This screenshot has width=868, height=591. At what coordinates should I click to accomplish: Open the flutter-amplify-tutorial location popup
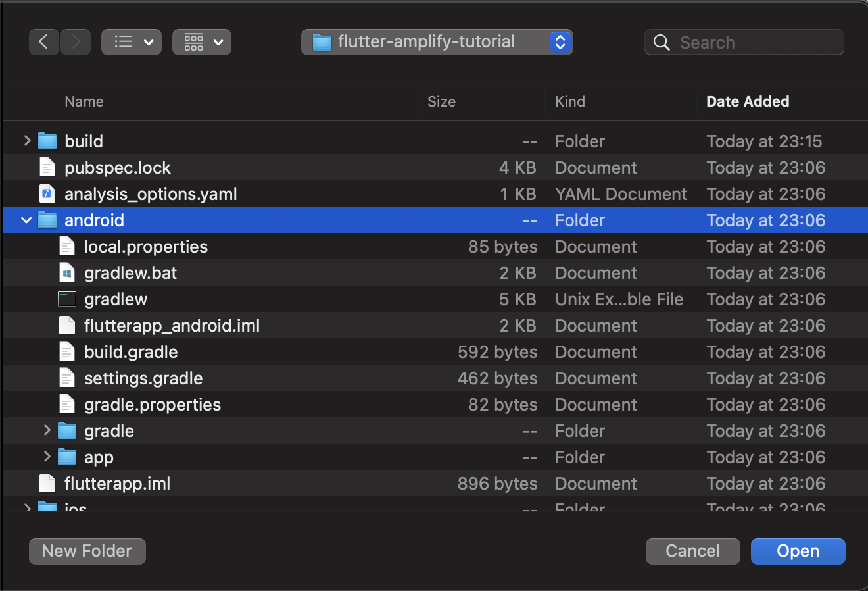tap(437, 42)
